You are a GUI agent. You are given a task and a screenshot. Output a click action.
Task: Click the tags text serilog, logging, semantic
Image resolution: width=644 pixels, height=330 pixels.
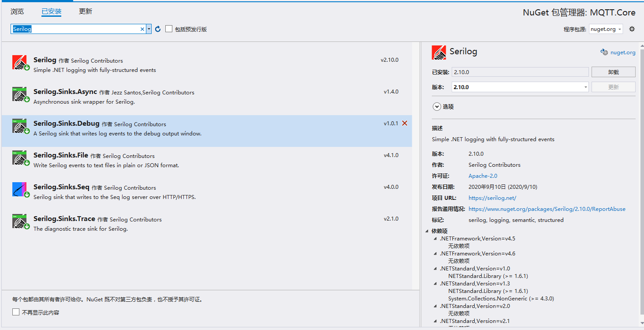click(x=516, y=220)
